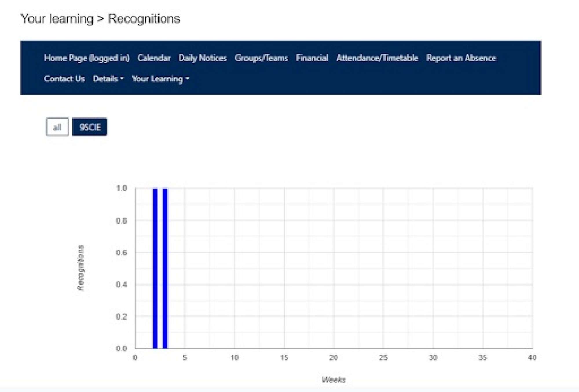Open Groups/Teams section

261,58
